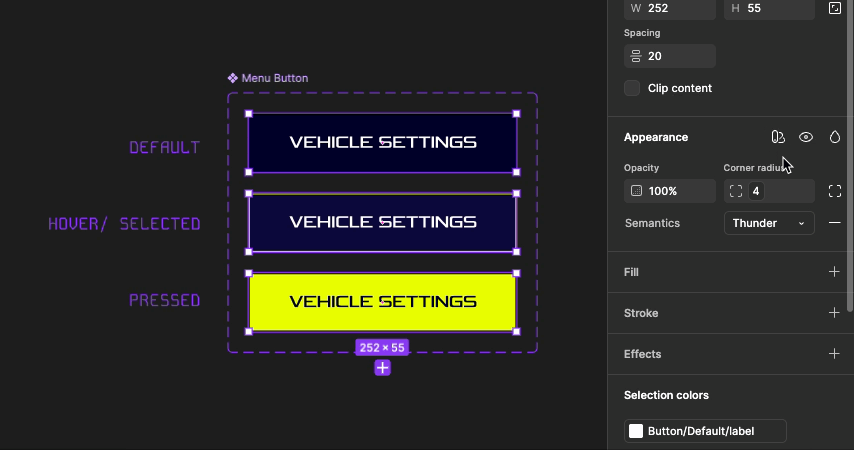Screen dimensions: 854x450
Task: Click the Appearance section heading
Action: 656,137
